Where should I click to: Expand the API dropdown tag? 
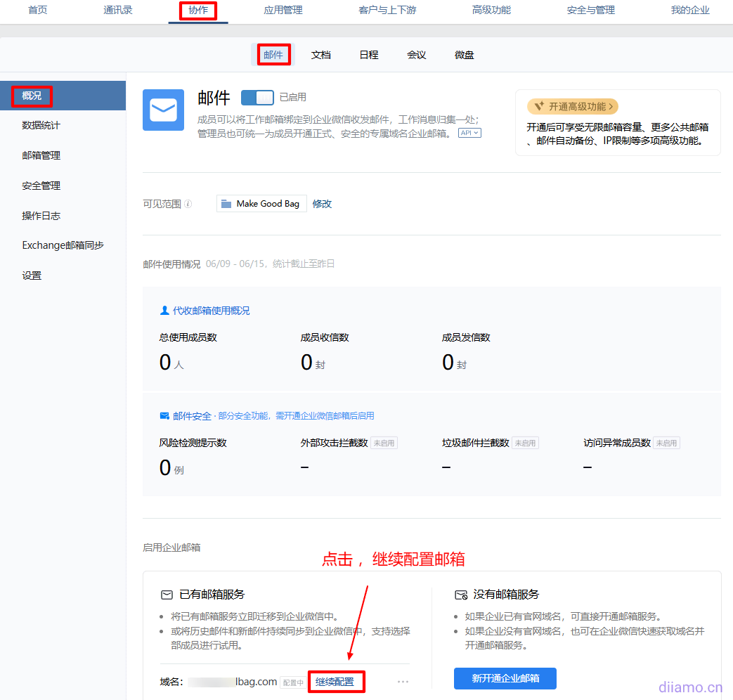click(x=469, y=133)
